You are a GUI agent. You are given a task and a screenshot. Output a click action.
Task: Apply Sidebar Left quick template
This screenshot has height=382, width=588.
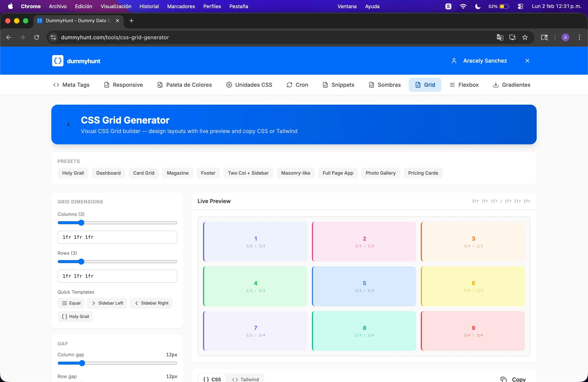point(107,303)
